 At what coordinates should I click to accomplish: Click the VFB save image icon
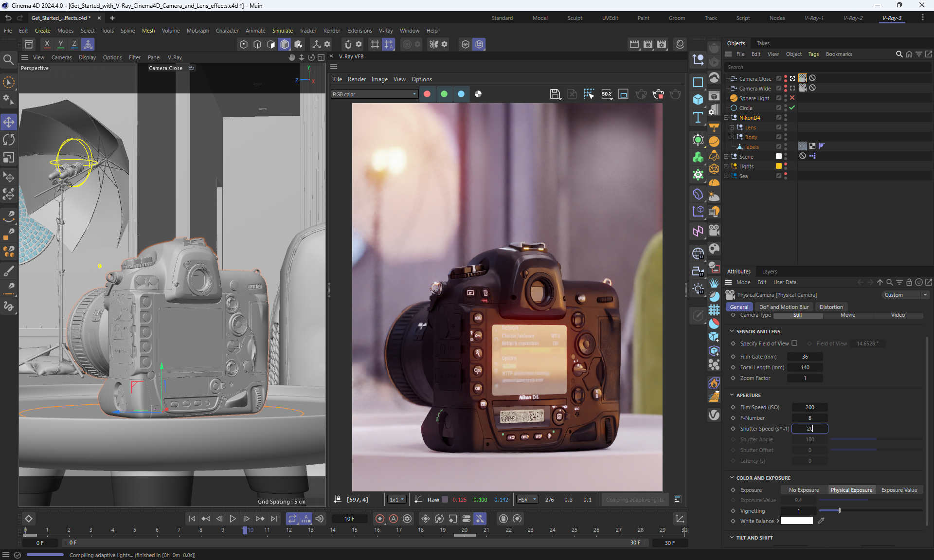[x=555, y=94]
